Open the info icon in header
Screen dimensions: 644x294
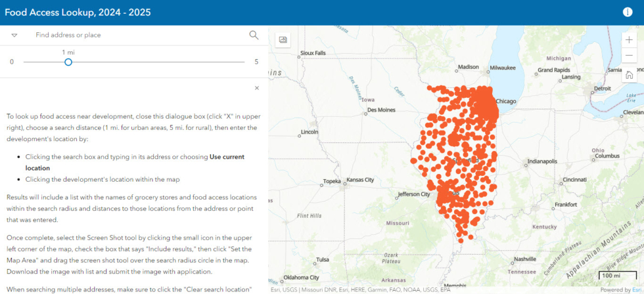[627, 12]
